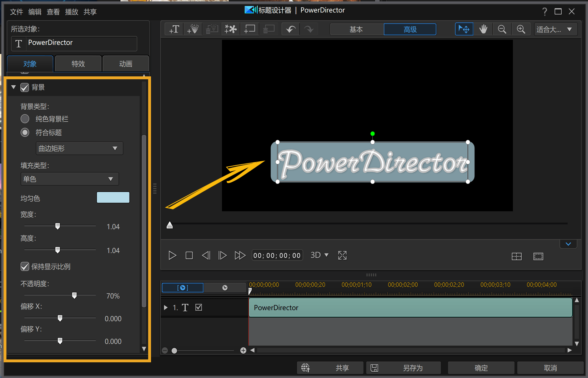The height and width of the screenshot is (378, 588).
Task: Open the 曲边矩形 shape dropdown
Action: 79,148
